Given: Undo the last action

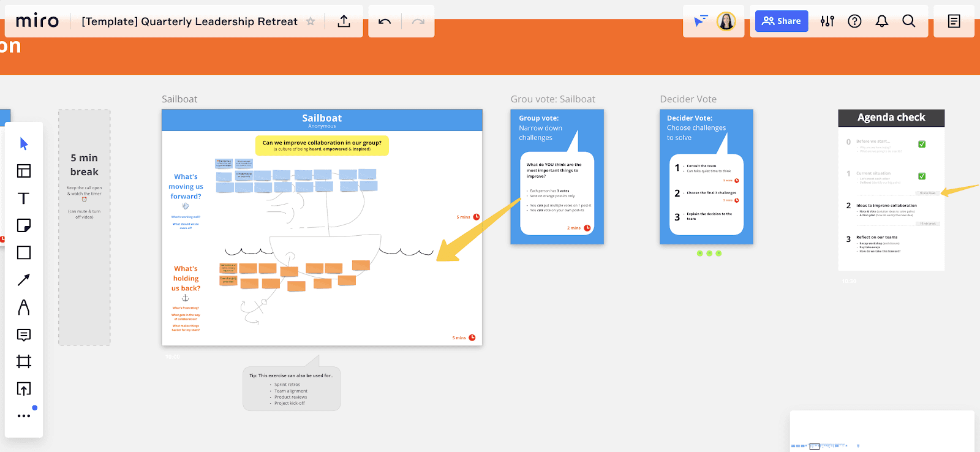Looking at the screenshot, I should coord(385,21).
